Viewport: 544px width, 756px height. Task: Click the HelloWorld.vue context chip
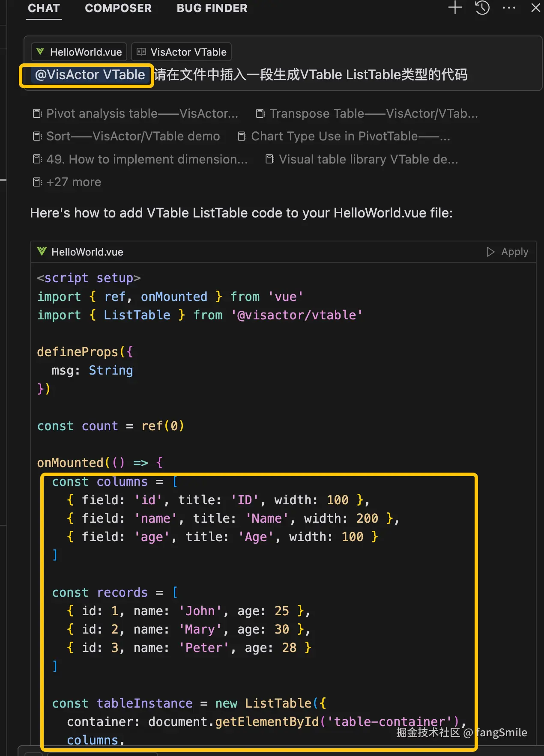coord(79,52)
